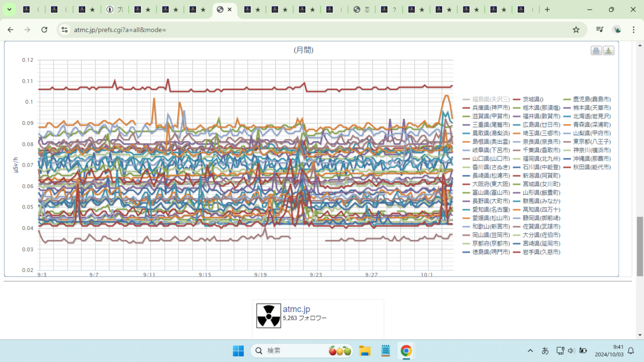The image size is (644, 362).
Task: Open a new browser tab
Action: coord(547,10)
